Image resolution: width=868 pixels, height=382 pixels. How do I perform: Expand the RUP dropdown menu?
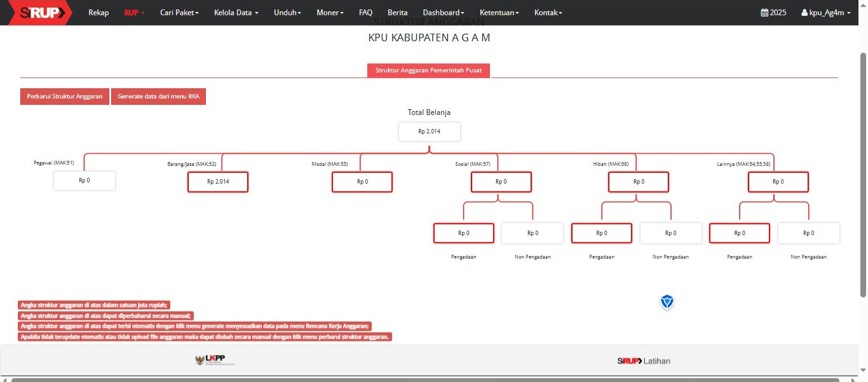(134, 13)
